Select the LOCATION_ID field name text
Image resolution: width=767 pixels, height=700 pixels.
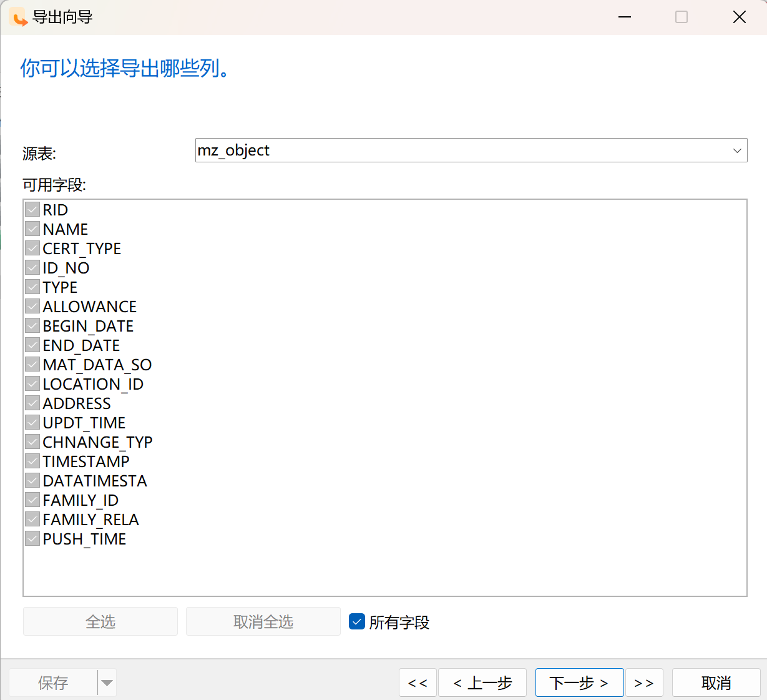pyautogui.click(x=93, y=384)
